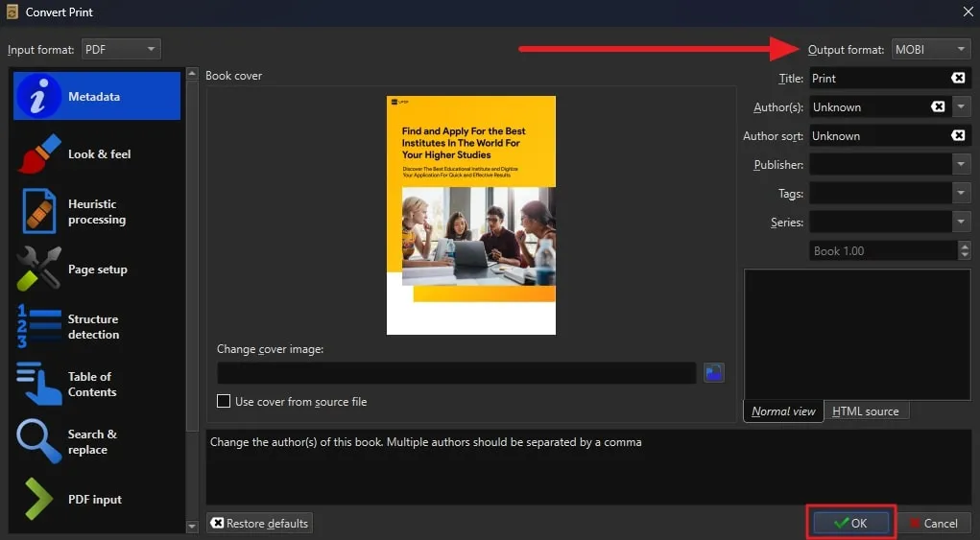980x540 pixels.
Task: Click browse cover image file icon
Action: coord(713,373)
